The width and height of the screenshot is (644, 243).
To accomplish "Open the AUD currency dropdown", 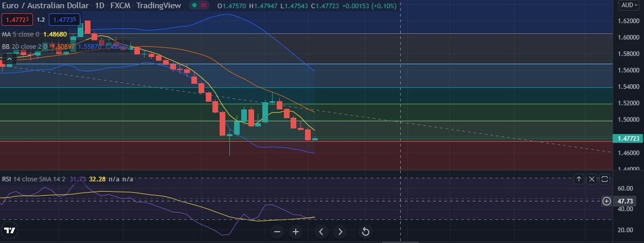I will 630,5.
